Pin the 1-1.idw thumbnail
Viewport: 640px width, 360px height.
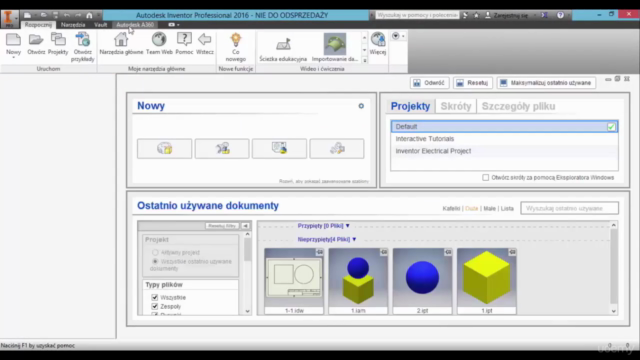320,252
